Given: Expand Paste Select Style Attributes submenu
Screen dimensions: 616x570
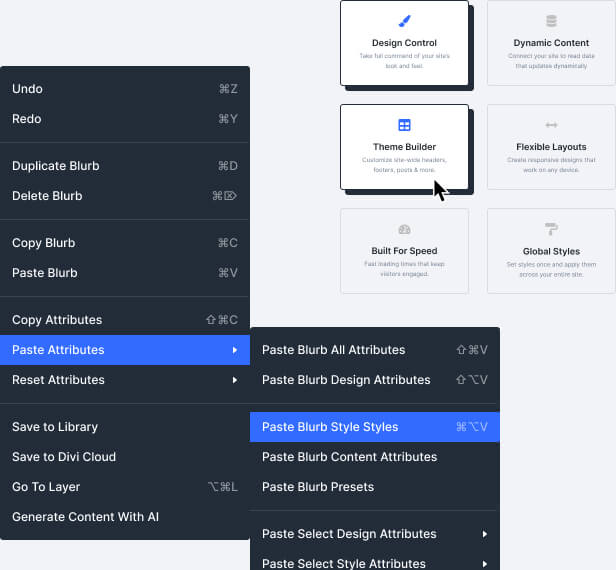Looking at the screenshot, I should (x=484, y=564).
